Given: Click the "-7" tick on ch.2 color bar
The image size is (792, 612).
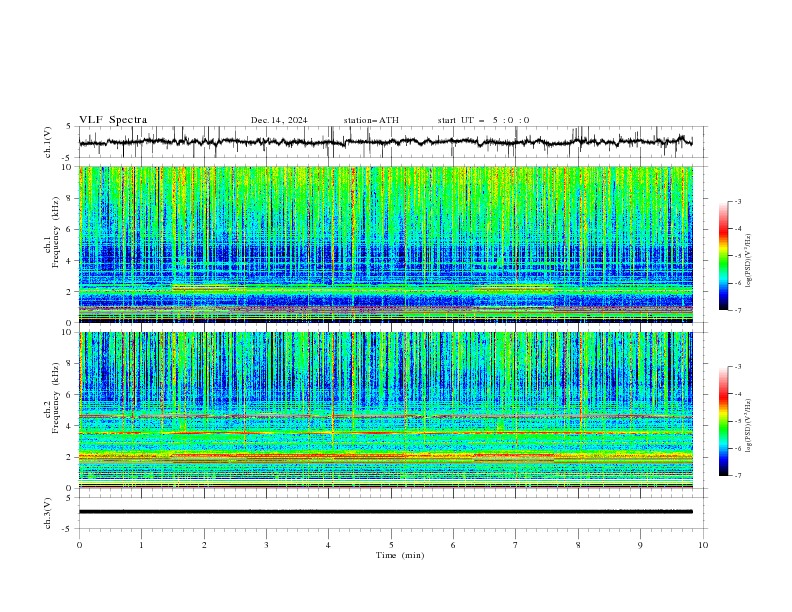Looking at the screenshot, I should [737, 475].
